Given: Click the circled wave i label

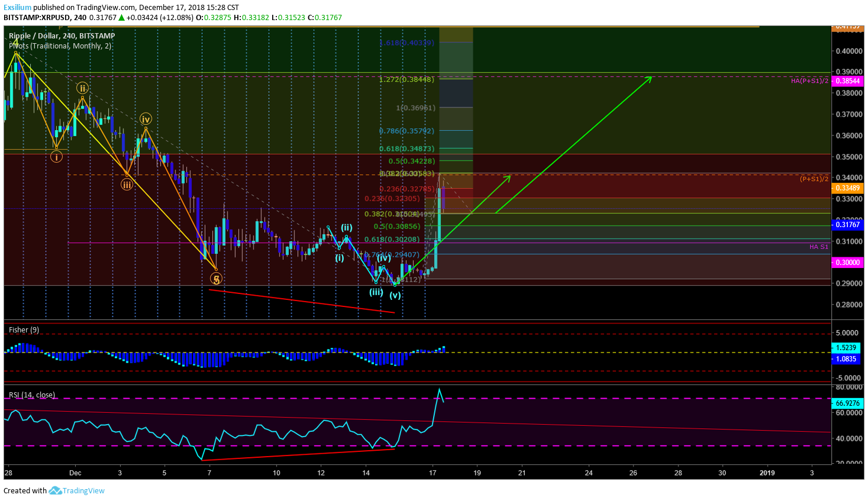Looking at the screenshot, I should point(56,157).
